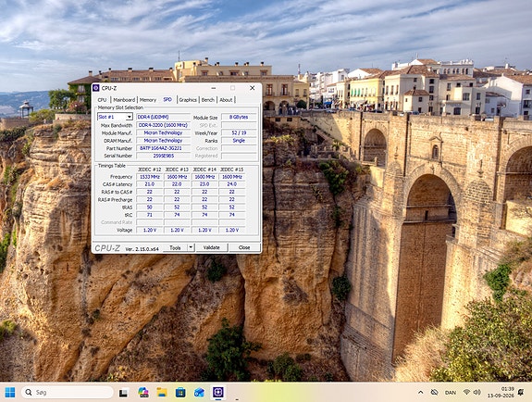The image size is (532, 402).
Task: Open Task View from the taskbar
Action: point(123,393)
